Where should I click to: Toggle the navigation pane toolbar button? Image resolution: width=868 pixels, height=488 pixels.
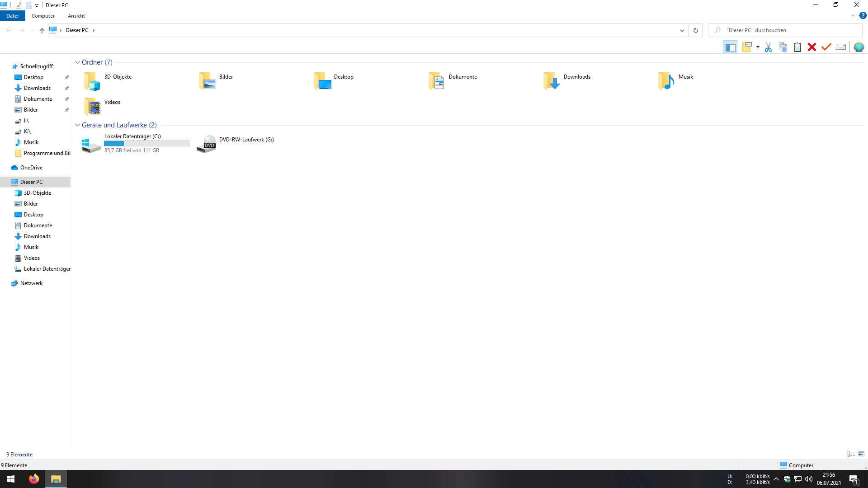(x=730, y=47)
